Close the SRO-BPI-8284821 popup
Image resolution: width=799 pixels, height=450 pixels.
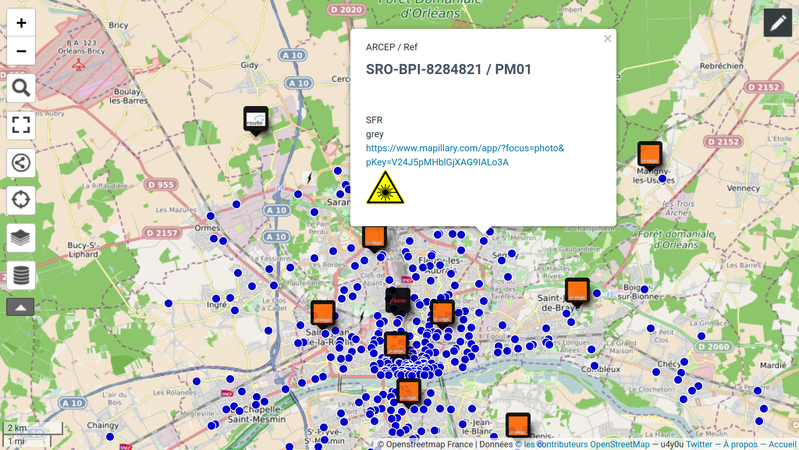(x=607, y=39)
